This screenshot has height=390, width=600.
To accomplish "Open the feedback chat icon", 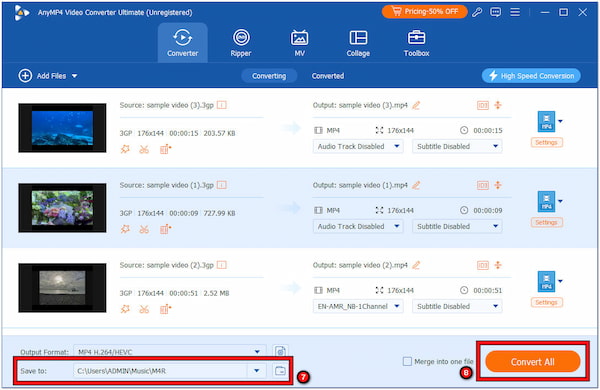I will pos(495,12).
